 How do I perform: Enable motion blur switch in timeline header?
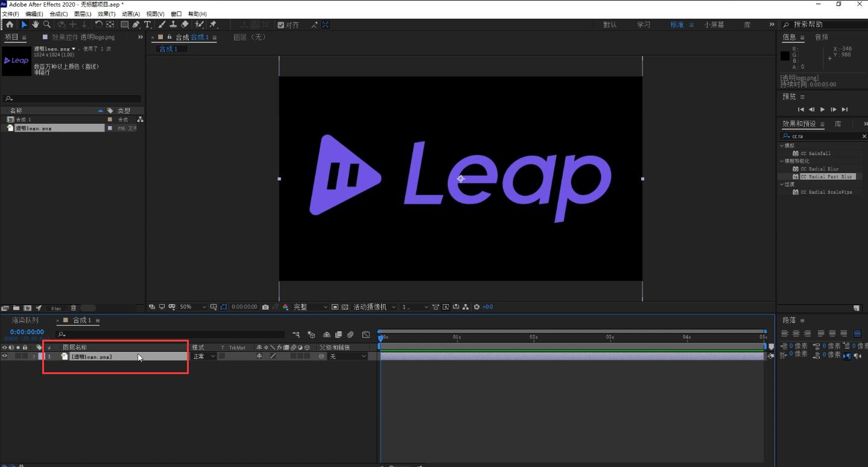[350, 334]
